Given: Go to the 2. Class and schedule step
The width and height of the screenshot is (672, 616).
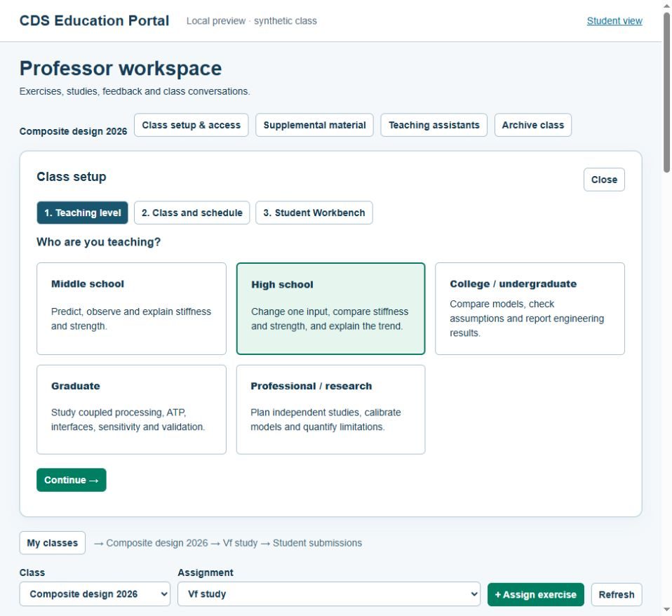Looking at the screenshot, I should [192, 213].
